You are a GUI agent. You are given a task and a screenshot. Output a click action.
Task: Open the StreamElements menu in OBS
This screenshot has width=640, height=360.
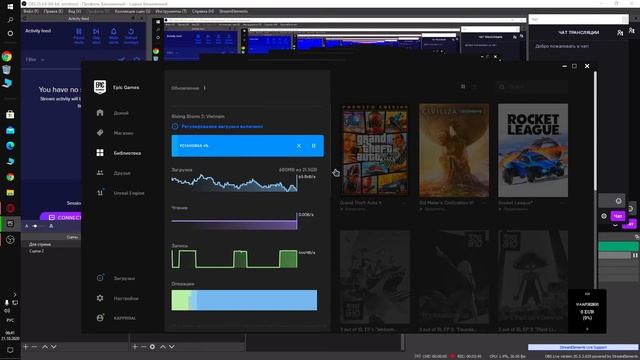pyautogui.click(x=233, y=11)
